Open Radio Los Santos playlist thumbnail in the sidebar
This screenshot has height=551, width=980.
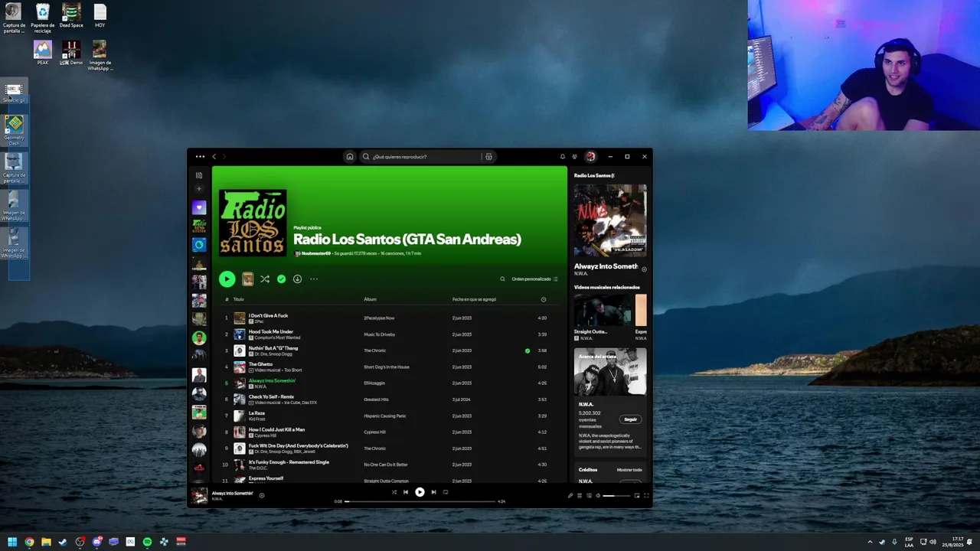tap(199, 227)
